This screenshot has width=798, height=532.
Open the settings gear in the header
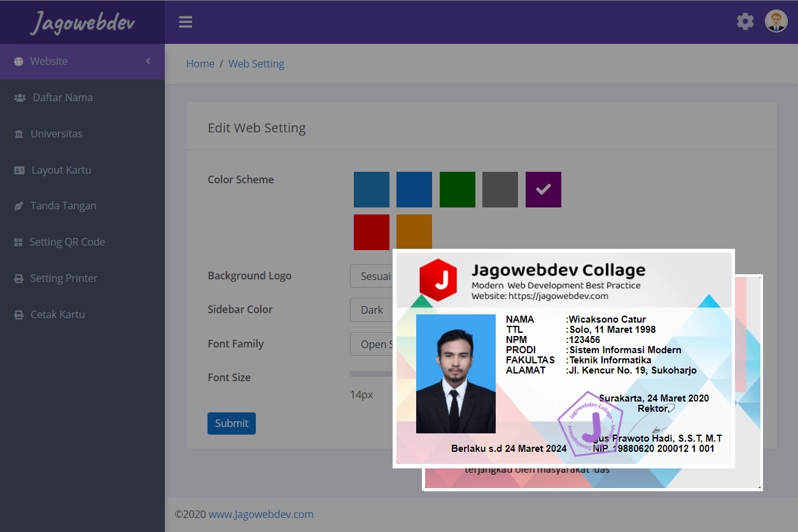(x=745, y=21)
